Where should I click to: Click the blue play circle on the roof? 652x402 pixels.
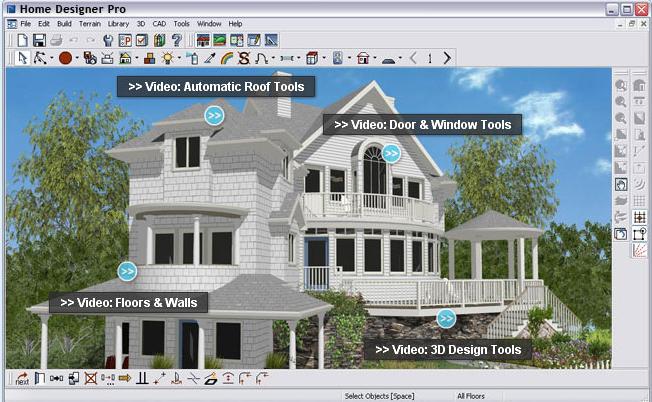214,115
